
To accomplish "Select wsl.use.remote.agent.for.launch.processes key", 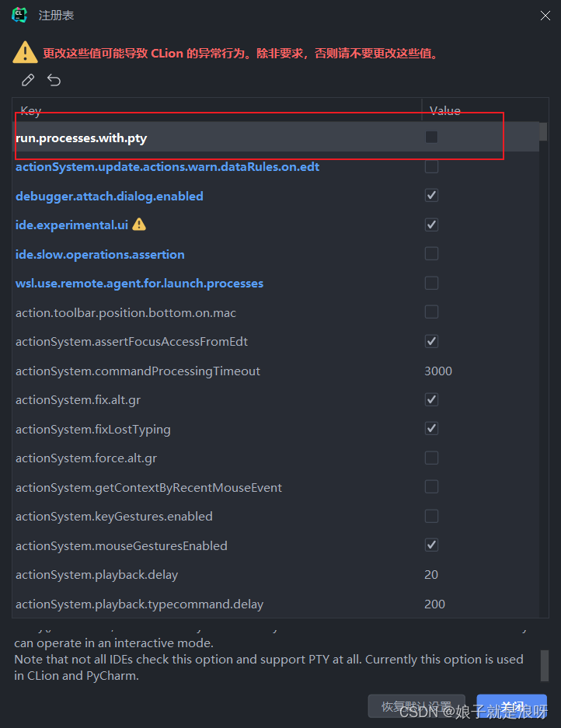I will click(139, 284).
